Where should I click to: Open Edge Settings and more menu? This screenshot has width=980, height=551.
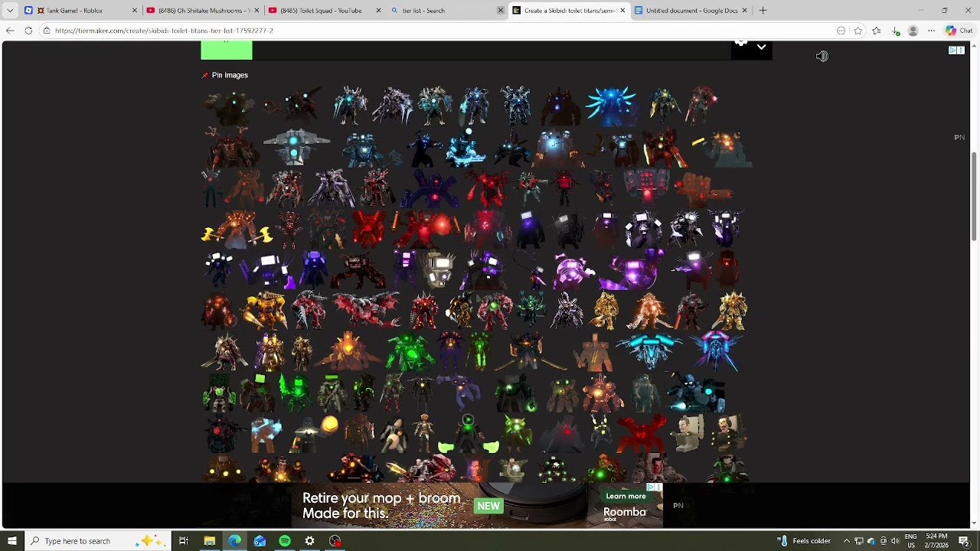coord(931,31)
